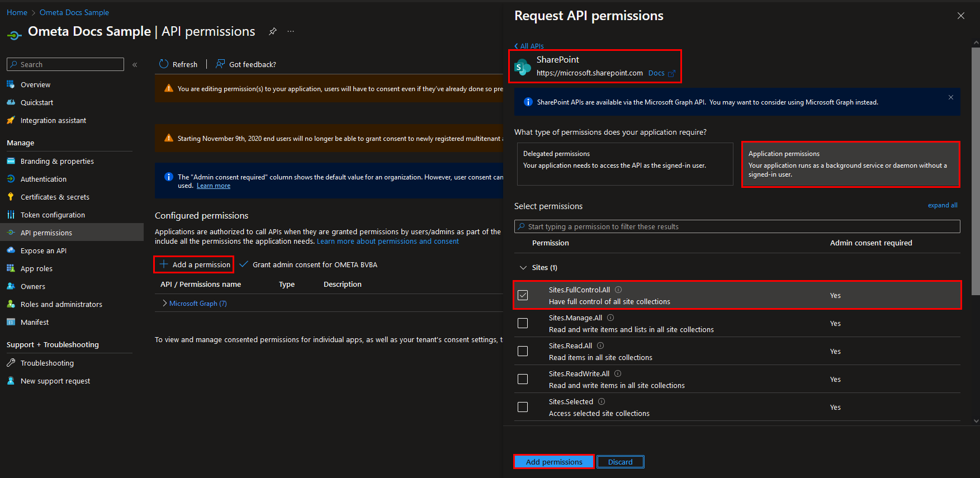Check the Sites.Selected checkbox

tap(523, 407)
